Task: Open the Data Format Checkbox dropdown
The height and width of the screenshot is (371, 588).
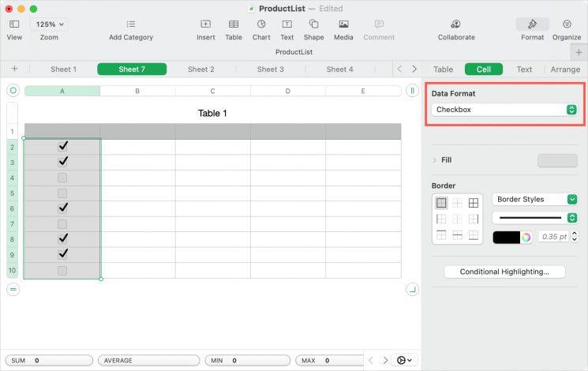Action: tap(504, 110)
